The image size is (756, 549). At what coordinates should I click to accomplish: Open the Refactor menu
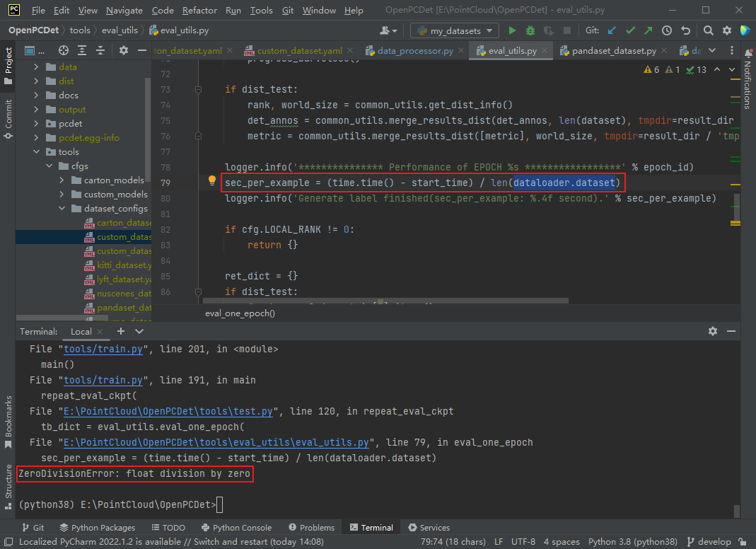199,10
